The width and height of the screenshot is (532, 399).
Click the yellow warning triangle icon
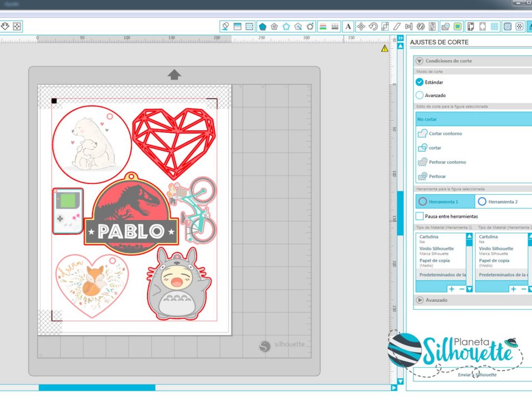pyautogui.click(x=384, y=48)
